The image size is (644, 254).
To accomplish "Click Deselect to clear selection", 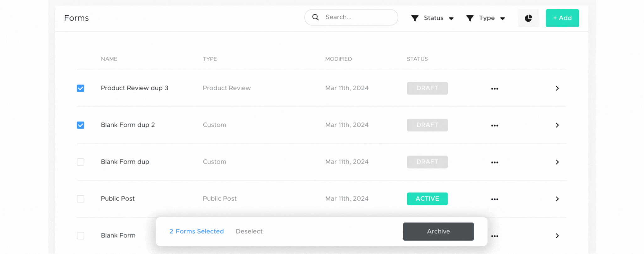I will [249, 231].
